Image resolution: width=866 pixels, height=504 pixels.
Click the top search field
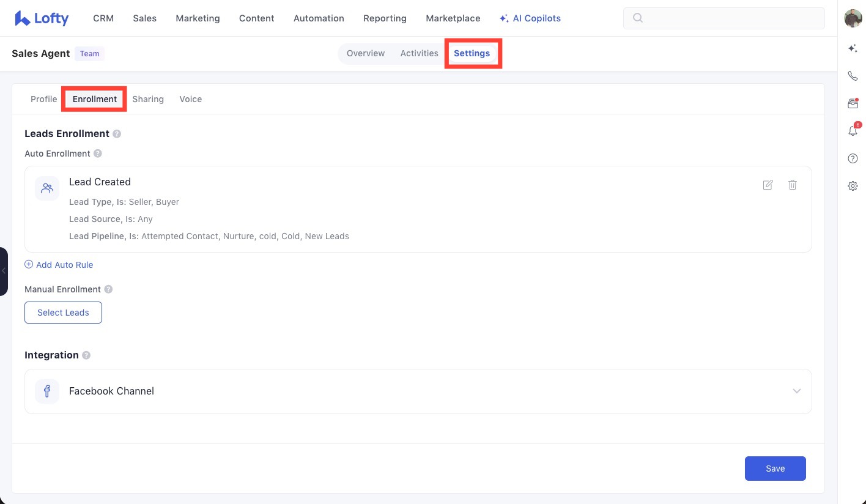(x=724, y=18)
